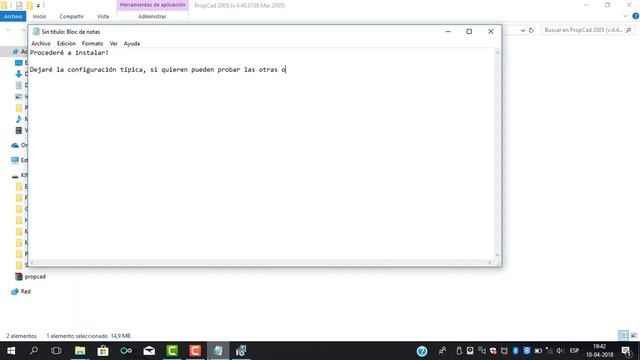Open the Windows Start menu
Viewport: 640px width, 360px height.
pyautogui.click(x=11, y=351)
